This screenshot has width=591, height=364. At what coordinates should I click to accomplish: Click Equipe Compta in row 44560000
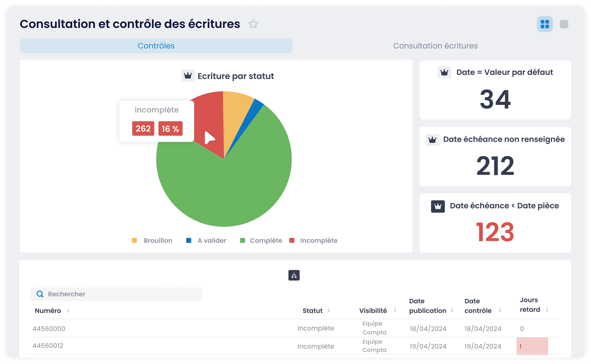pyautogui.click(x=374, y=328)
